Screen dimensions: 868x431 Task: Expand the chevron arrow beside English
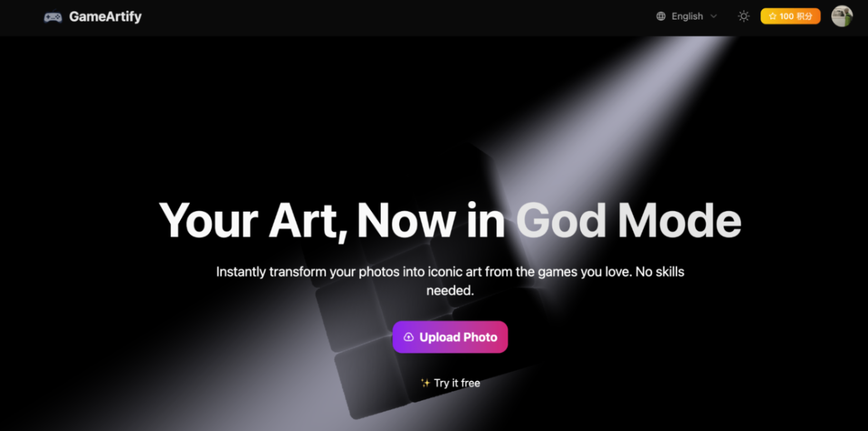[x=714, y=16]
